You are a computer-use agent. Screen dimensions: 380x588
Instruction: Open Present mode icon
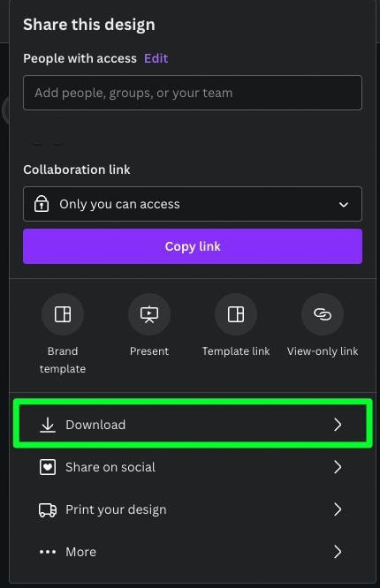click(149, 314)
